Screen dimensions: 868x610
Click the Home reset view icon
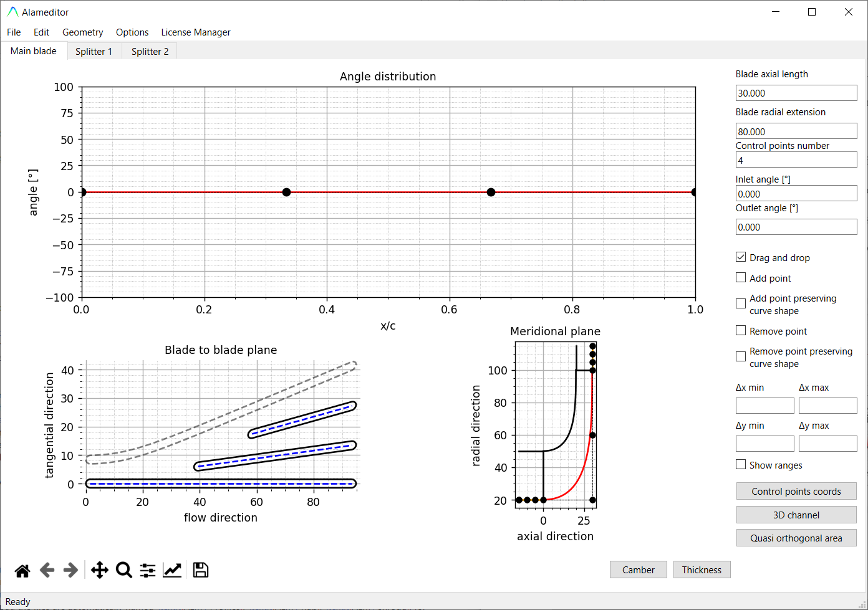tap(22, 570)
